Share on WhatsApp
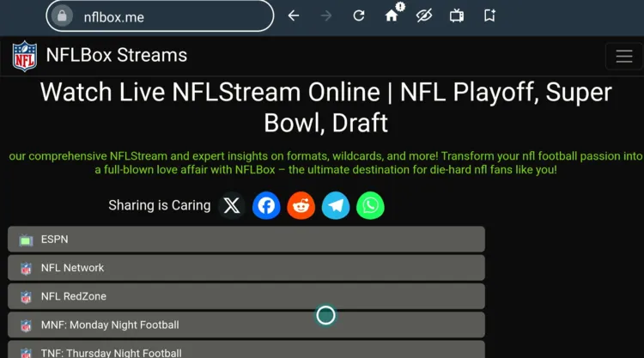The width and height of the screenshot is (644, 358). 370,205
